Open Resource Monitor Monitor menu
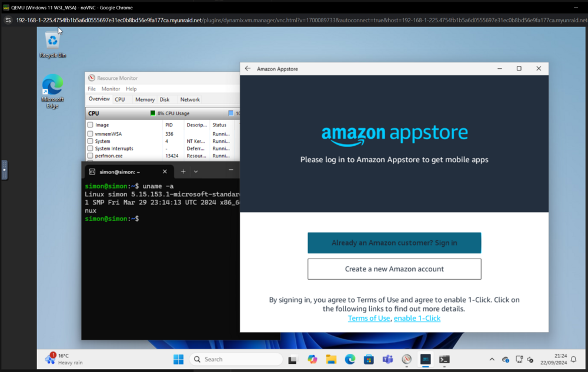This screenshot has height=372, width=588. point(111,89)
